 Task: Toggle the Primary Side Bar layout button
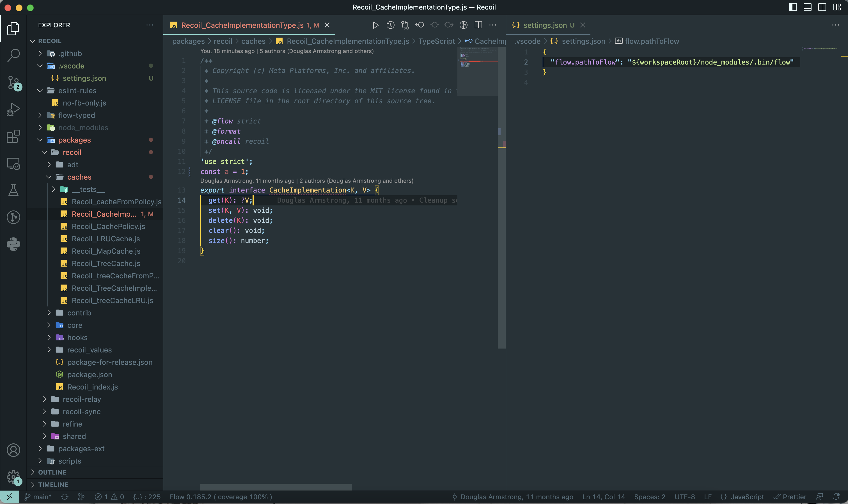[793, 7]
